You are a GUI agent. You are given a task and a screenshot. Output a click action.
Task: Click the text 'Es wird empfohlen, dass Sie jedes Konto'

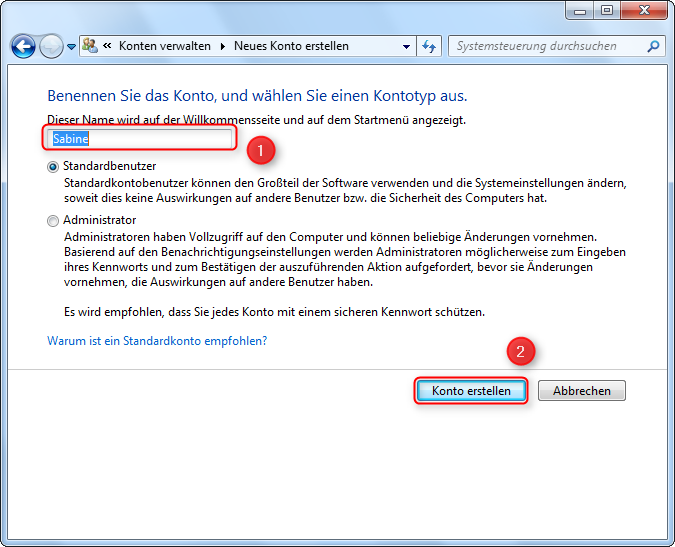click(x=169, y=312)
